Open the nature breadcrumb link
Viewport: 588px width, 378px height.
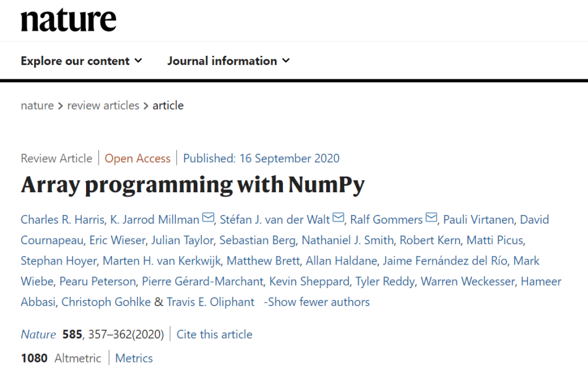click(37, 105)
